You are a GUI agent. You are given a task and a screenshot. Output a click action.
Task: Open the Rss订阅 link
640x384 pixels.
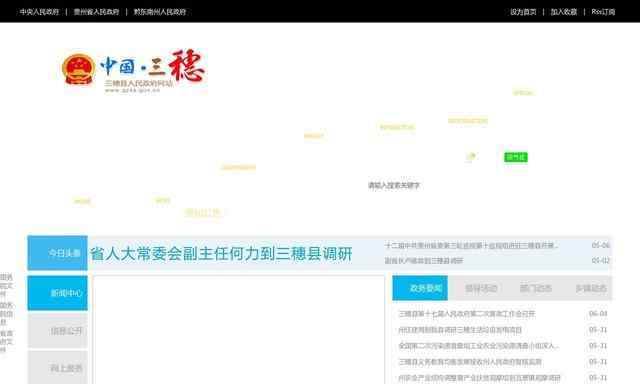(x=603, y=12)
